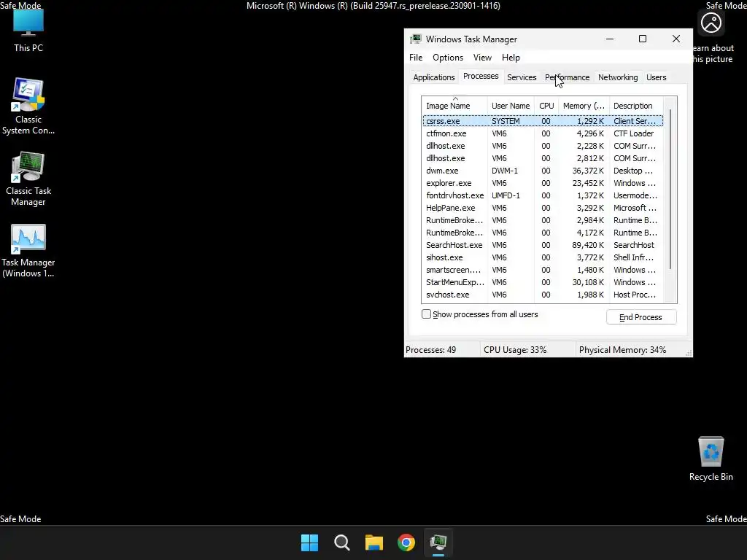
Task: Open the Options menu
Action: click(448, 58)
